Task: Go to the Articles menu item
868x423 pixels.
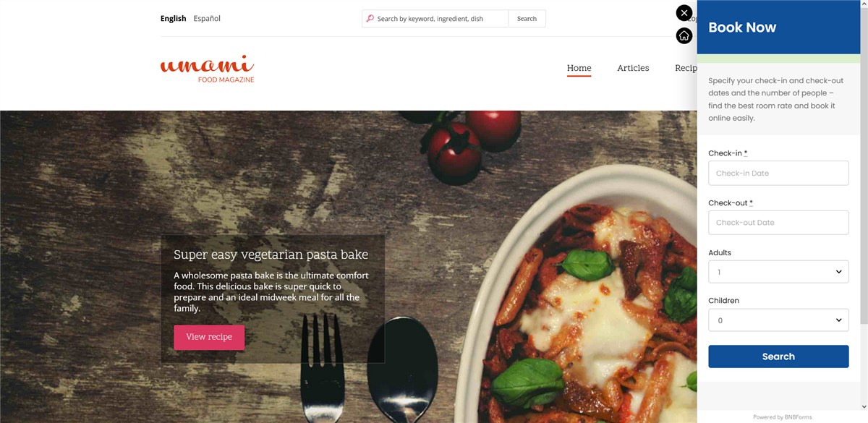Action: (633, 68)
